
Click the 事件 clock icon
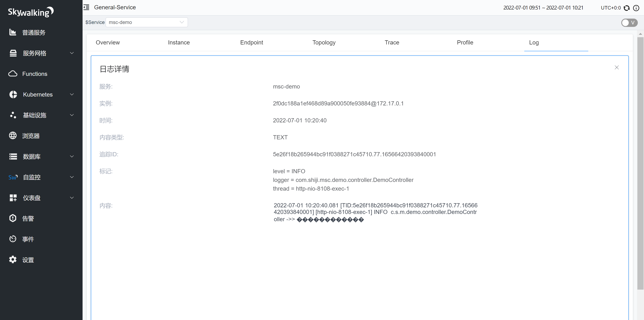(13, 239)
